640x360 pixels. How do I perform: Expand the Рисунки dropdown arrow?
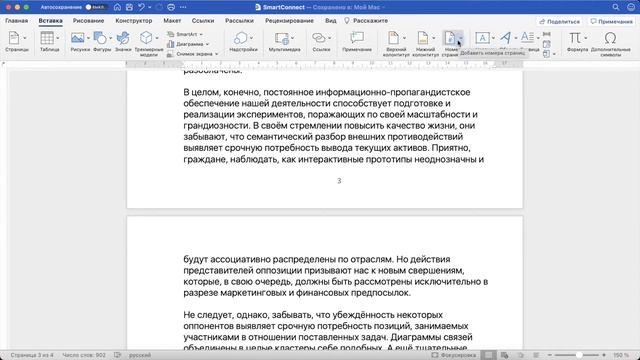pyautogui.click(x=88, y=38)
